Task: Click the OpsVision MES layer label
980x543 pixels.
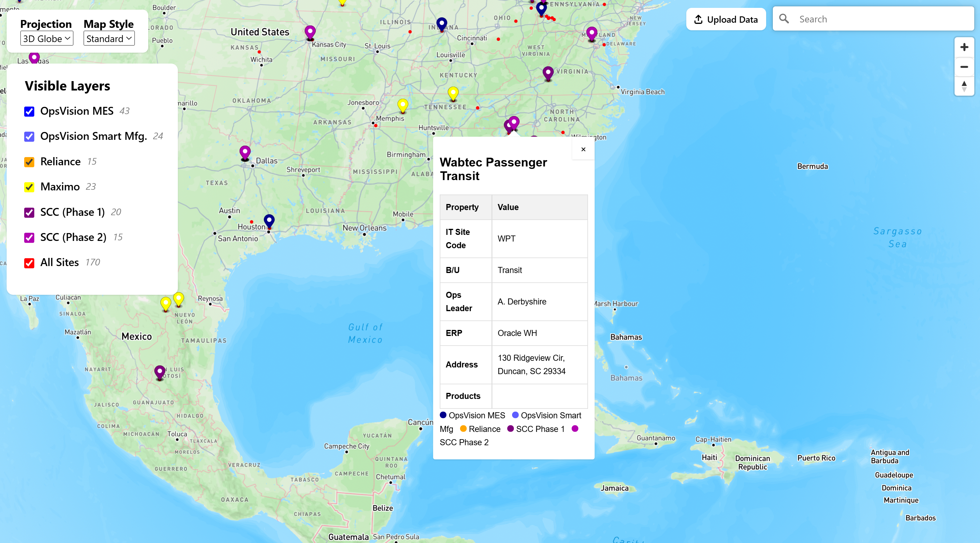Action: 77,111
